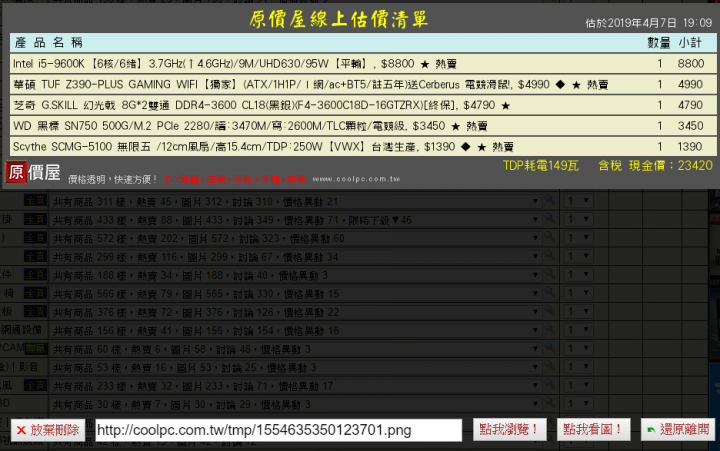Click the WD 黑標 SN750 500G row
Screen dimensions: 720x451
point(363,126)
